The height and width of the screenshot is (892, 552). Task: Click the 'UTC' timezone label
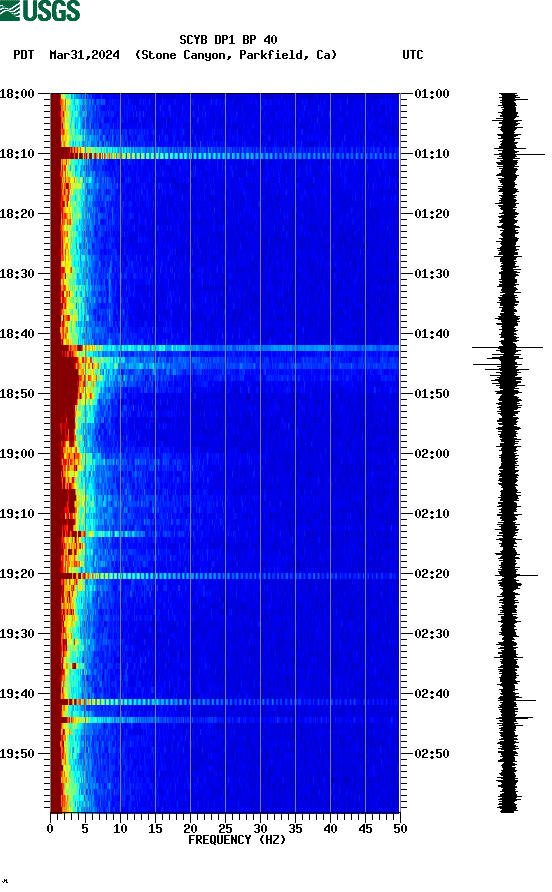click(x=413, y=55)
